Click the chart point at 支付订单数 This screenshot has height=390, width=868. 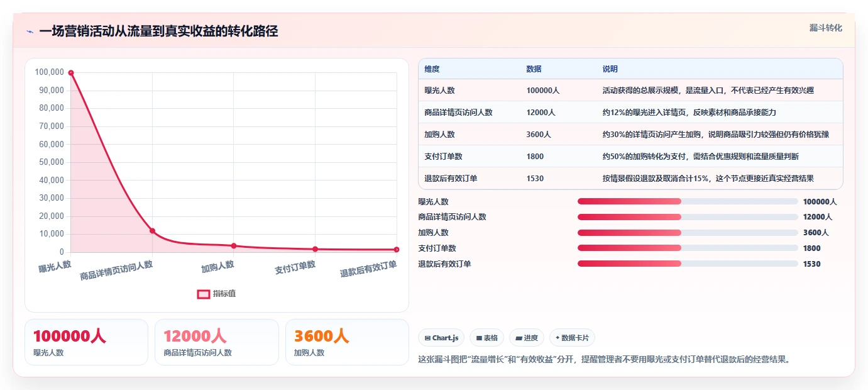pyautogui.click(x=315, y=249)
